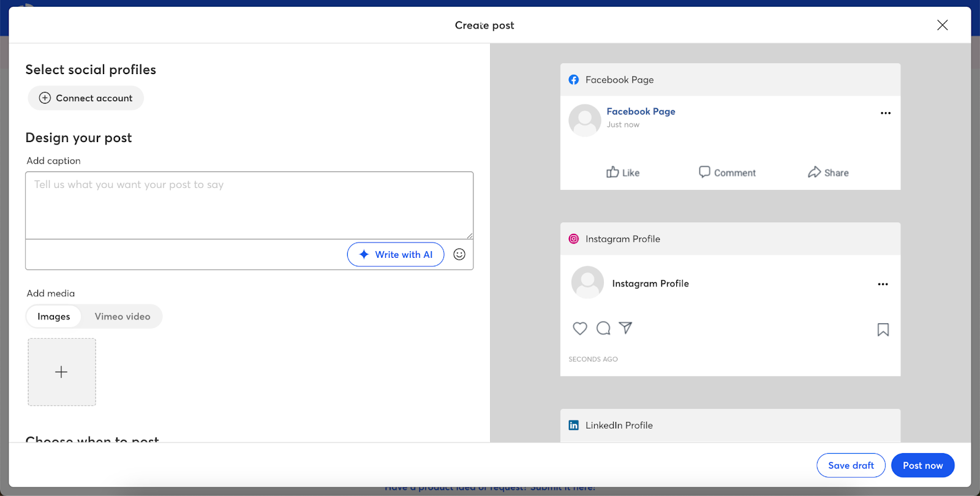Open the emoji picker smiley icon
Viewport: 980px width, 496px height.
(459, 255)
